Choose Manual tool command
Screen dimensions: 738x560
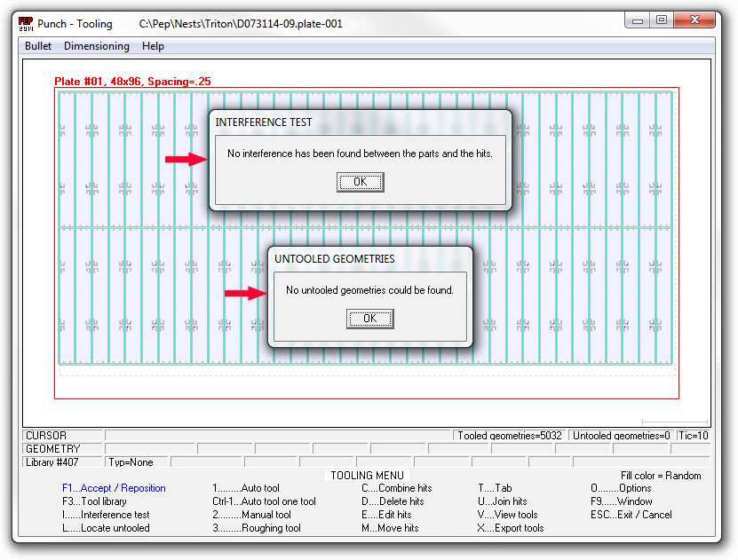pos(251,515)
